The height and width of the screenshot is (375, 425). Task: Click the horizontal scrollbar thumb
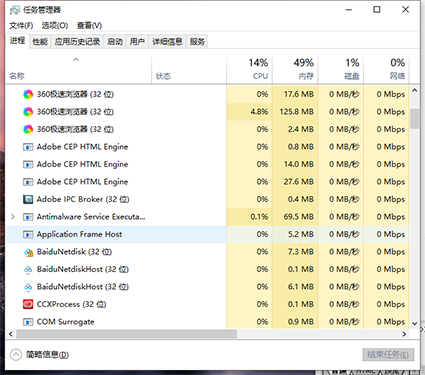[126, 334]
